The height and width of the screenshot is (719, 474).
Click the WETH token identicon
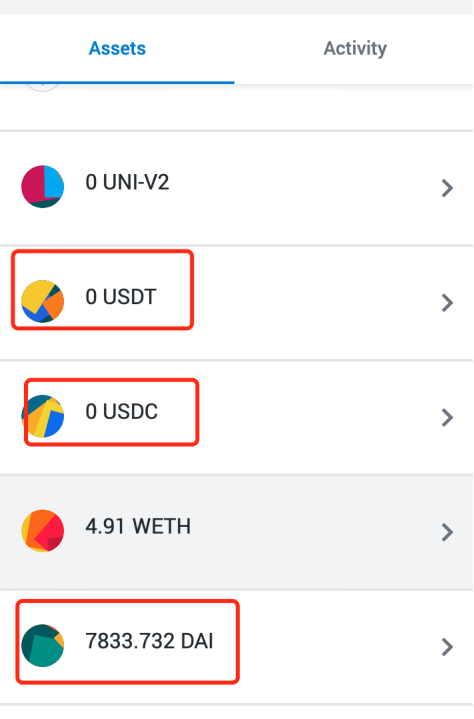point(43,531)
